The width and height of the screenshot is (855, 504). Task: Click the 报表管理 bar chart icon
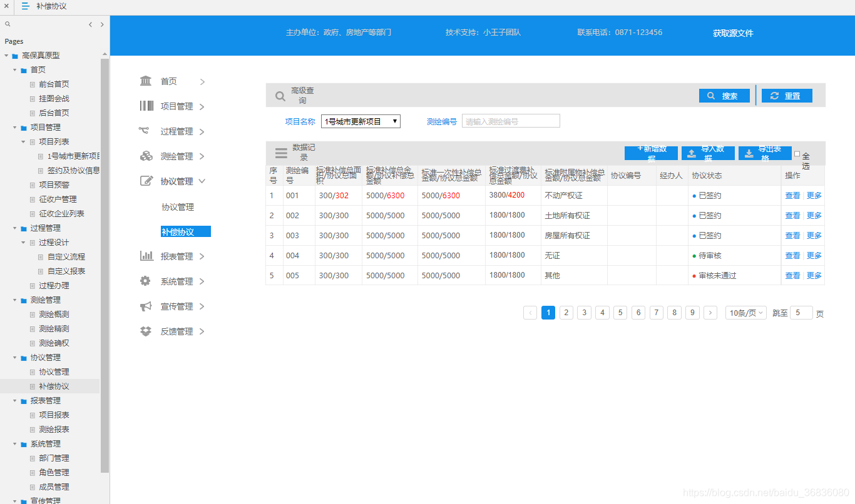146,256
